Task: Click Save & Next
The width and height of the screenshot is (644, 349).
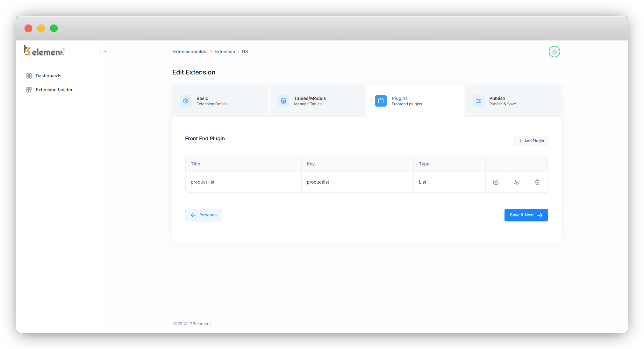Action: point(526,215)
